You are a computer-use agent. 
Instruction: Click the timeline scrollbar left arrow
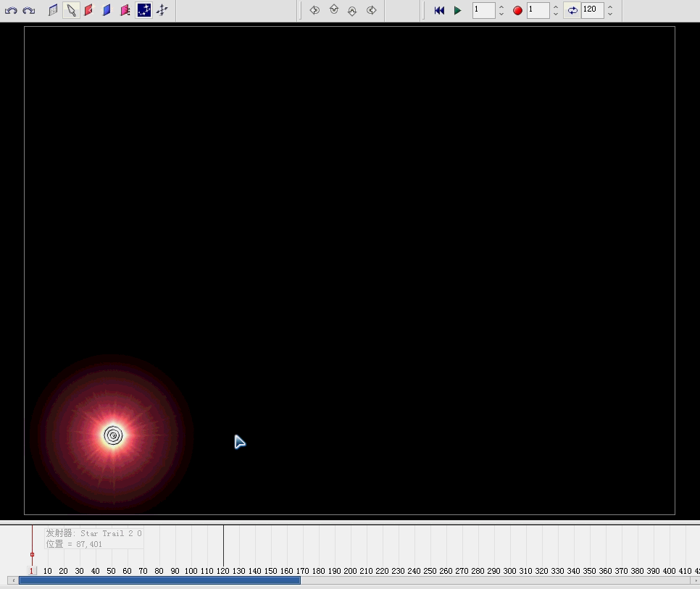pyautogui.click(x=13, y=580)
